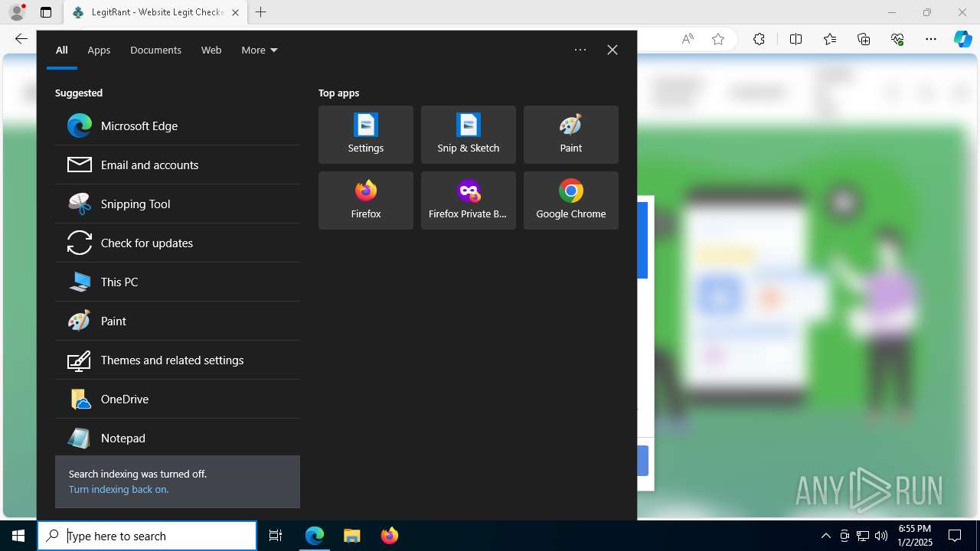Open Edge Extensions button
This screenshot has width=980, height=551.
click(x=759, y=39)
